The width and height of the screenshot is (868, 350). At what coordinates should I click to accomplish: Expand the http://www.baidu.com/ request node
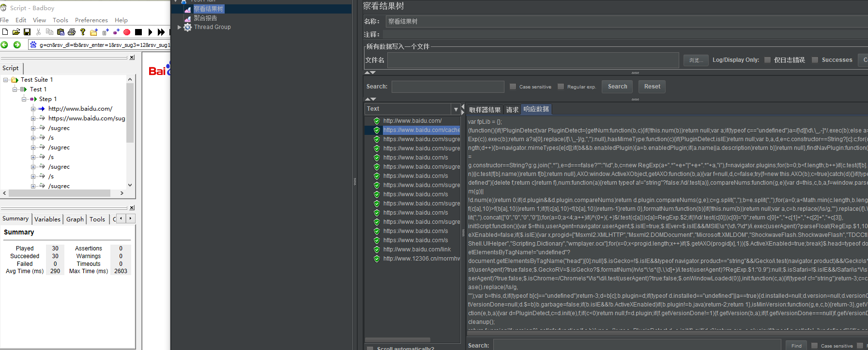(33, 109)
